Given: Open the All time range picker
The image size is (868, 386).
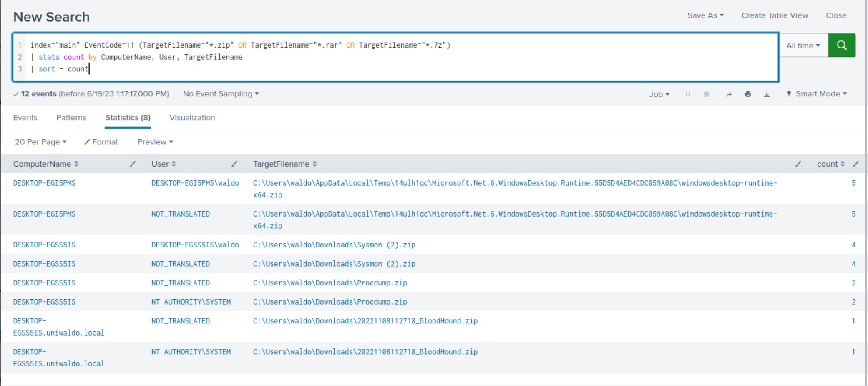Looking at the screenshot, I should tap(803, 45).
